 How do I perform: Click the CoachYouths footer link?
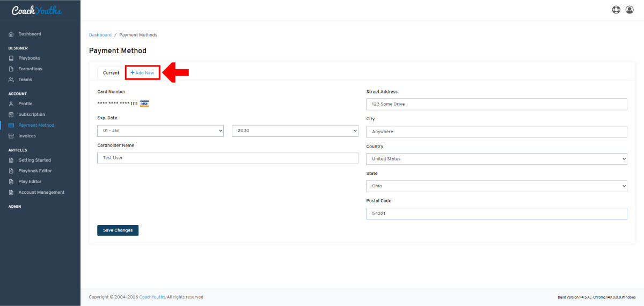(x=152, y=297)
